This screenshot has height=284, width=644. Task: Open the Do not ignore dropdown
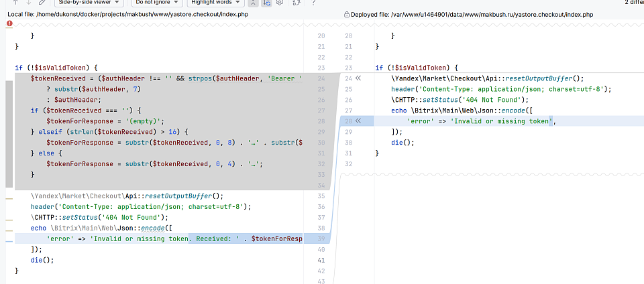(x=157, y=3)
